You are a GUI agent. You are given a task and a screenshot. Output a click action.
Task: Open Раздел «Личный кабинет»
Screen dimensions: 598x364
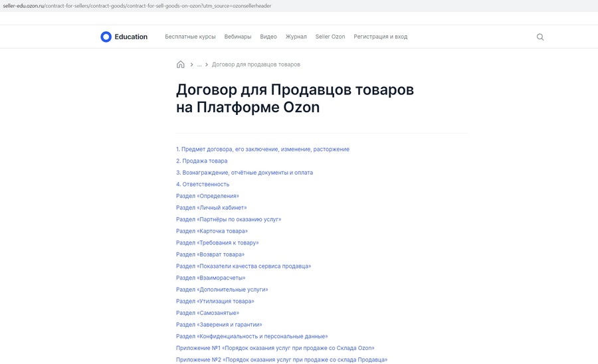[211, 208]
